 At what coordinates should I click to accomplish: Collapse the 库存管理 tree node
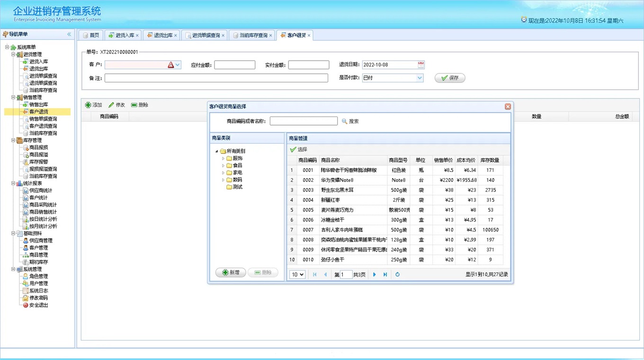[x=13, y=140]
